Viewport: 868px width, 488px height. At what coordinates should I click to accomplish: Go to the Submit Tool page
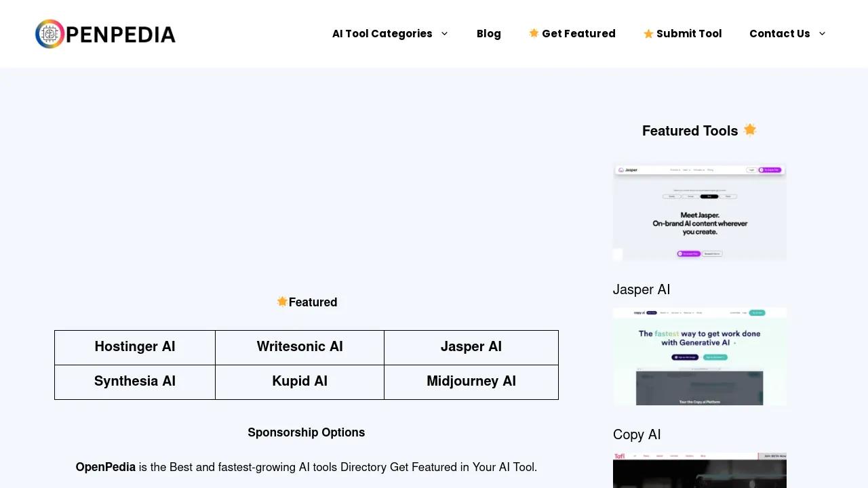(x=689, y=34)
